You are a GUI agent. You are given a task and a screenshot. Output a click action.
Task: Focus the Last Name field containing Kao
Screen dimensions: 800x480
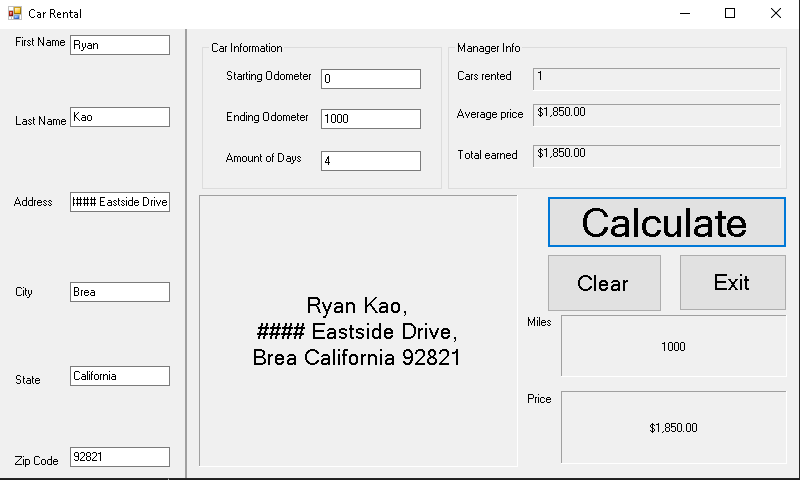click(x=120, y=117)
